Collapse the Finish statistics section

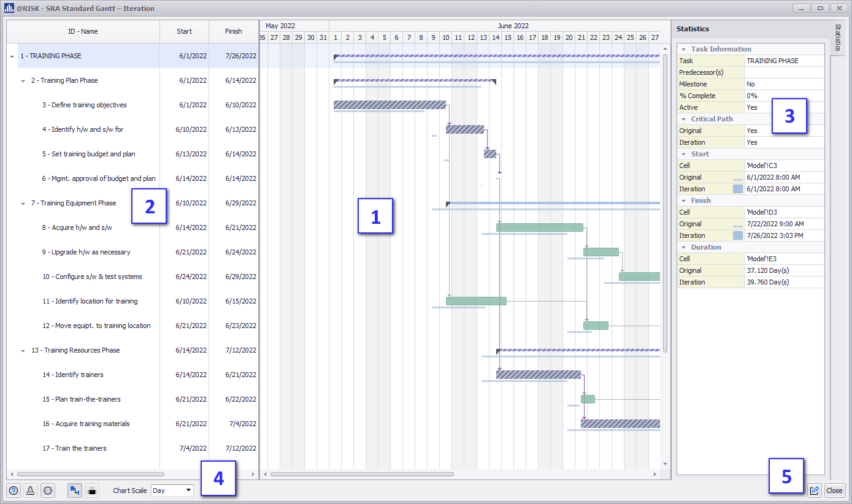point(684,200)
